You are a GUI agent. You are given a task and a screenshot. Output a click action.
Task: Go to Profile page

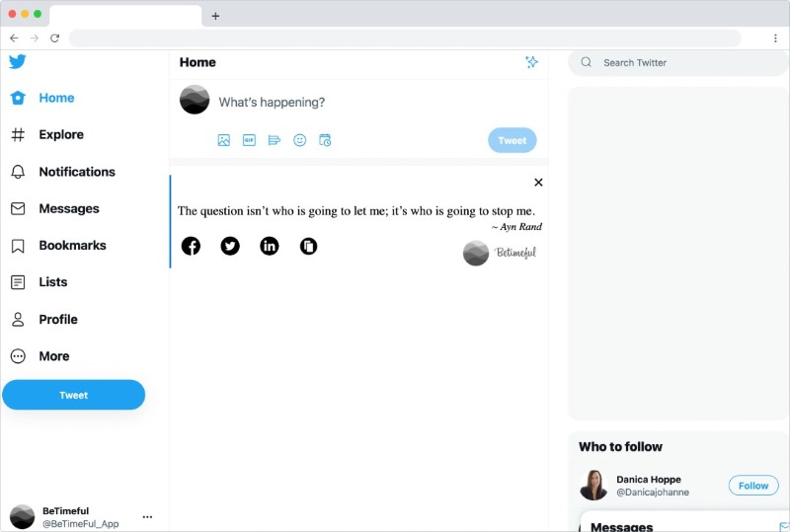pos(44,320)
